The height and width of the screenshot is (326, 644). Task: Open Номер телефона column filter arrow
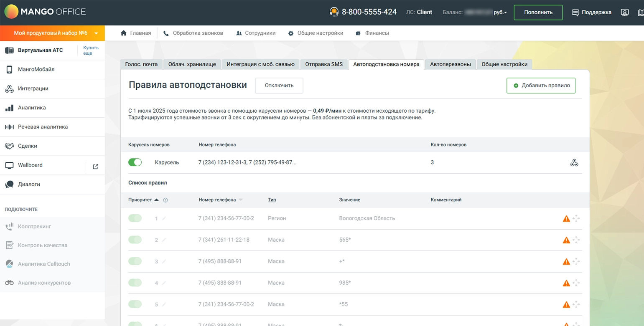pyautogui.click(x=241, y=200)
